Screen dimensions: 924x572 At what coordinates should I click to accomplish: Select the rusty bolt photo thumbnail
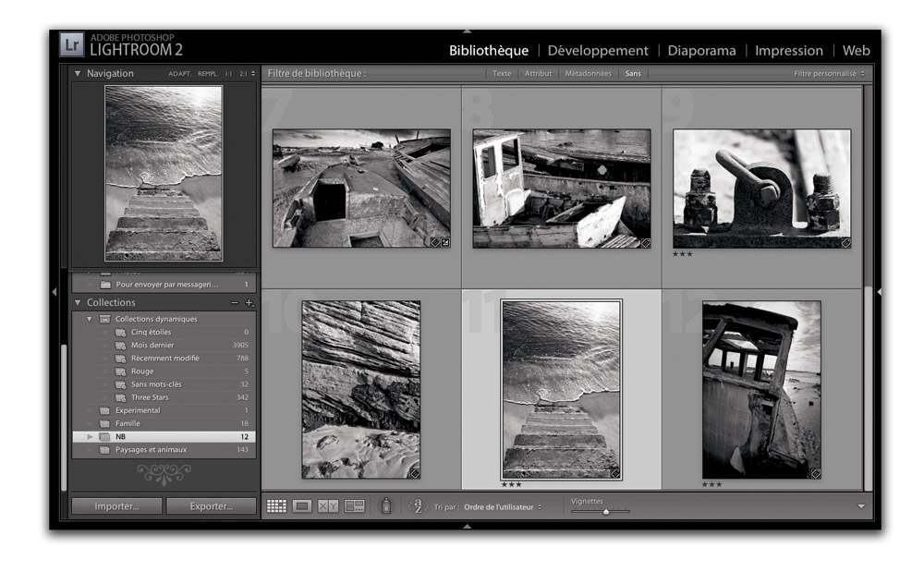(x=762, y=189)
